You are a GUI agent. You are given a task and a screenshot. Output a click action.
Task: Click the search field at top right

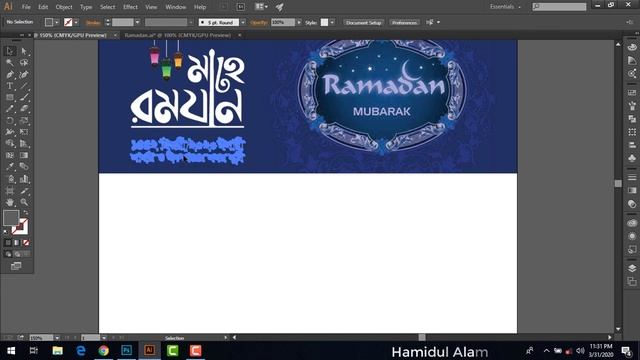559,7
